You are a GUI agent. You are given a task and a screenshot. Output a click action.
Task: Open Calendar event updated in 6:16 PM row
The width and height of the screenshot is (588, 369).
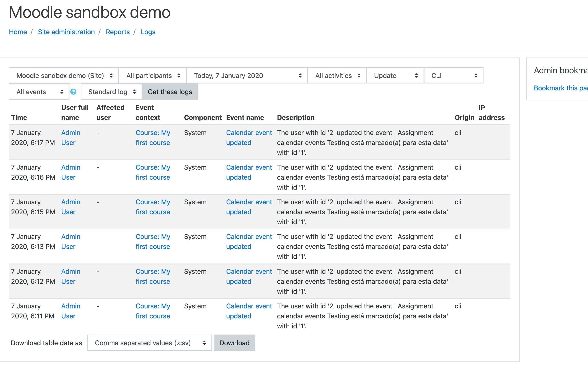249,172
